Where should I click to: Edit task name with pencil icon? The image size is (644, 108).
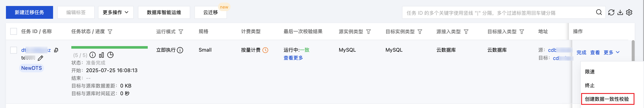[41, 58]
